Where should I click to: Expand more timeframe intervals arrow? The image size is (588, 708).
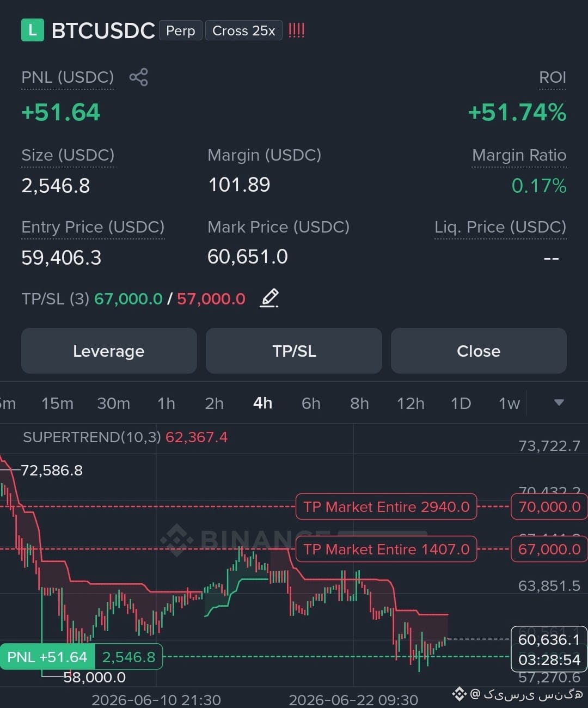559,402
